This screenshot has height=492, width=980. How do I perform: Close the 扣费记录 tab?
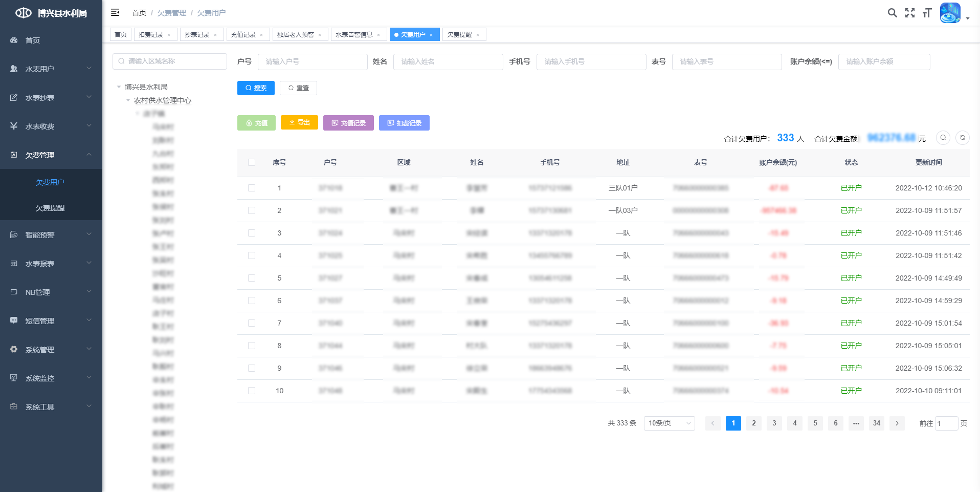169,35
